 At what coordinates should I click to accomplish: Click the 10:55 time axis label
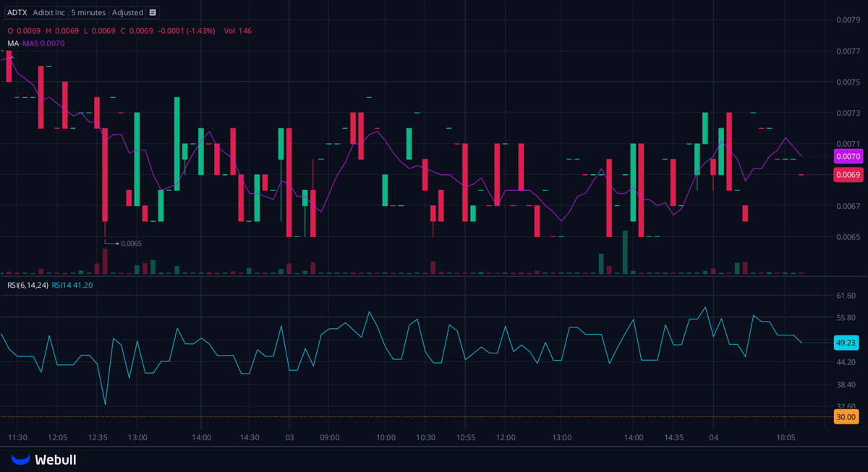(x=466, y=437)
